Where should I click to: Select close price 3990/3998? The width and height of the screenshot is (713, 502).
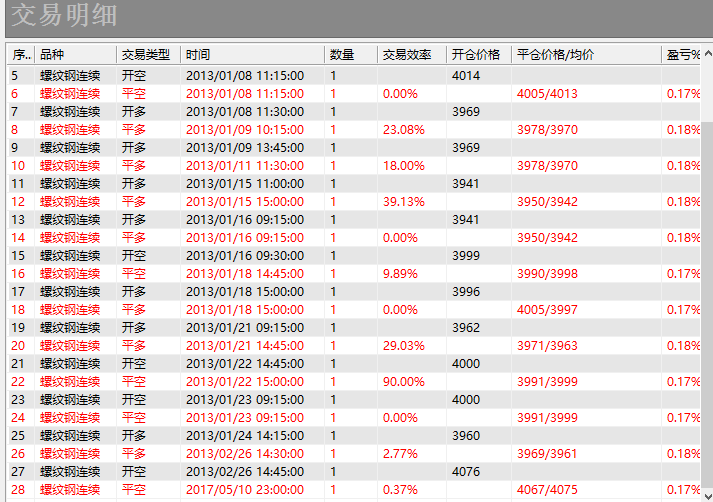click(547, 274)
